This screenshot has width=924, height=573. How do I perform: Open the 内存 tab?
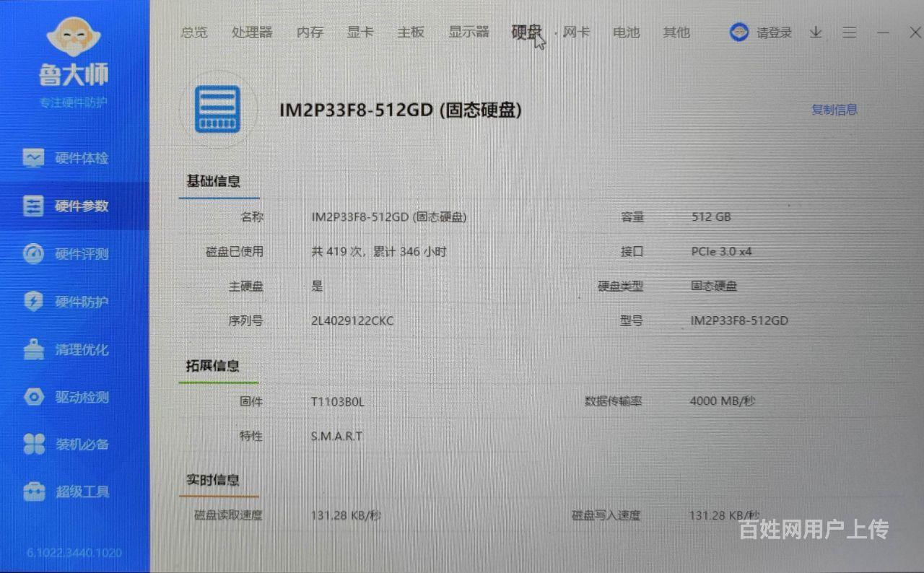coord(310,32)
